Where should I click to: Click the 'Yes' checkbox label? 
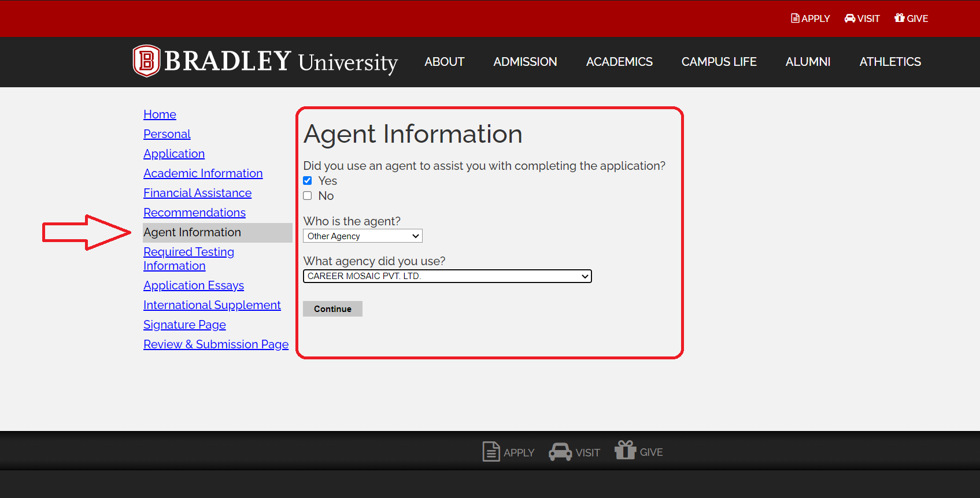click(x=327, y=181)
